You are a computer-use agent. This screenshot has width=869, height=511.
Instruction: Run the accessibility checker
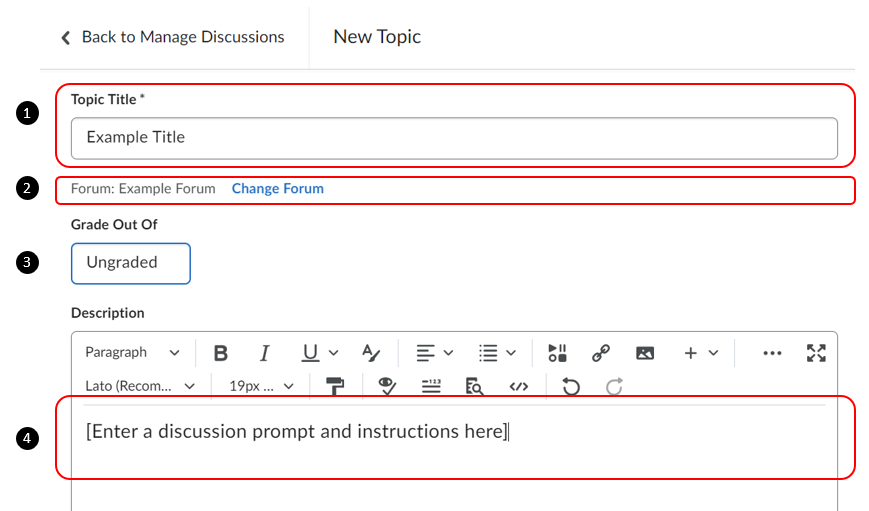[387, 386]
